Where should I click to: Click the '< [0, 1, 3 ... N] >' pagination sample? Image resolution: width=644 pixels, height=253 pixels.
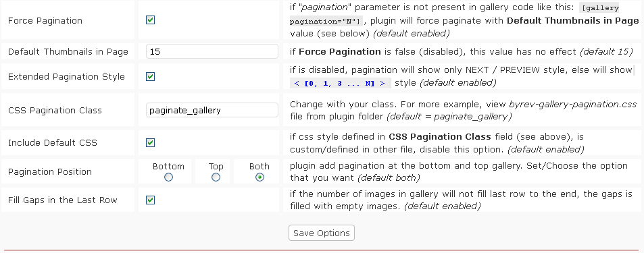click(x=340, y=83)
